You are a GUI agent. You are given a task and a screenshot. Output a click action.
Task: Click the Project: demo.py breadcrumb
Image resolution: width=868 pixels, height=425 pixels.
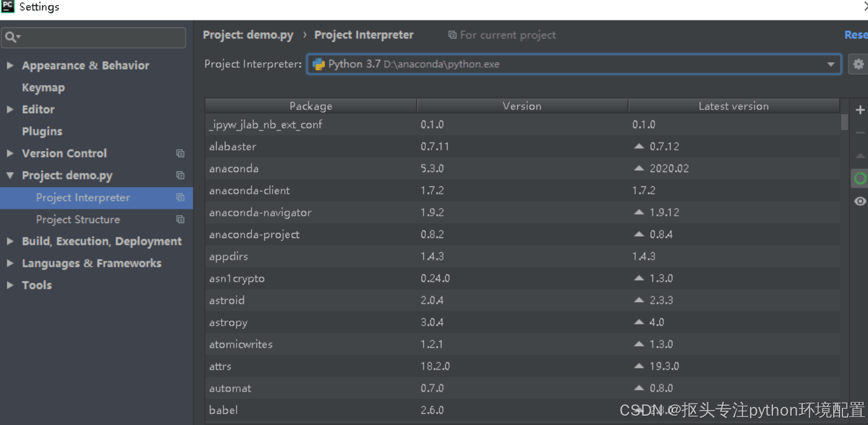coord(248,35)
